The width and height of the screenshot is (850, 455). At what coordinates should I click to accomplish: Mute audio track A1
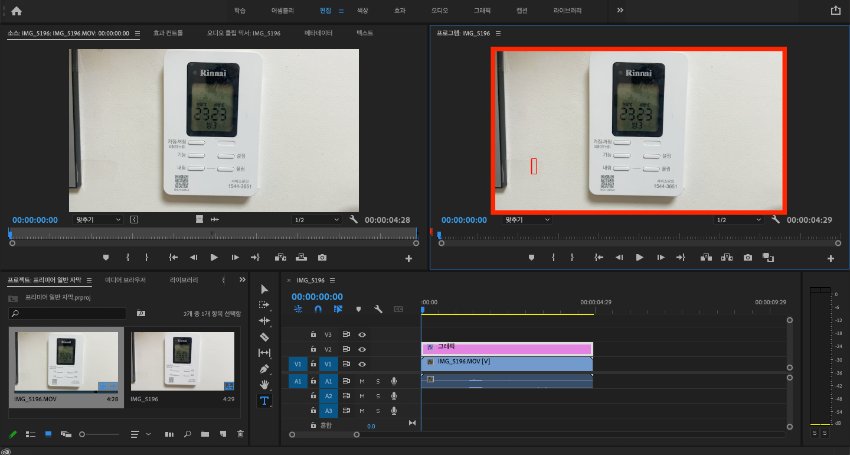[x=362, y=381]
